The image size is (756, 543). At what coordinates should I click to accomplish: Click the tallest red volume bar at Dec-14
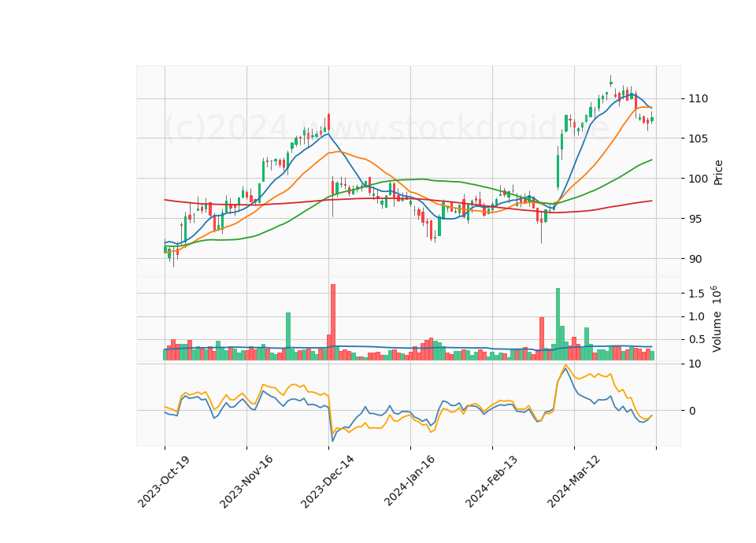(332, 323)
